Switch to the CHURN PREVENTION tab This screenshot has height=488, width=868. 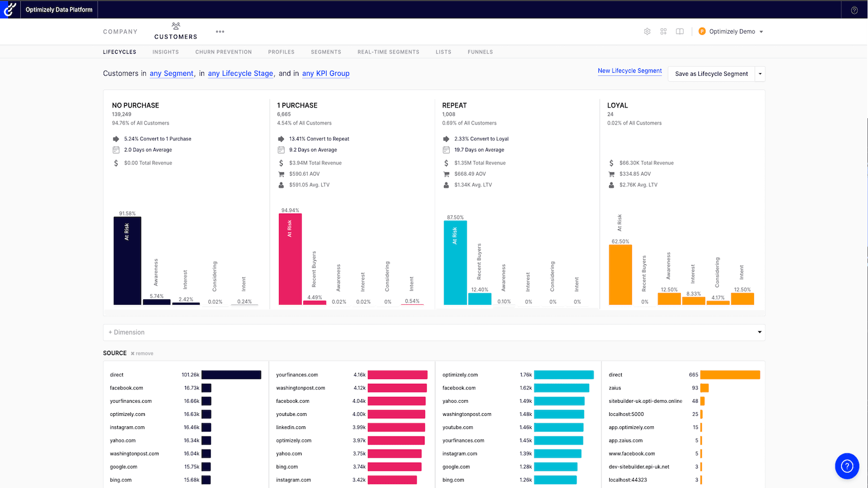[223, 52]
